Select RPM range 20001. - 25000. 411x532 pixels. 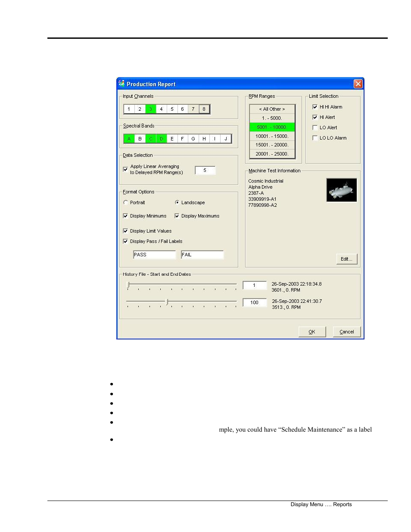point(272,154)
